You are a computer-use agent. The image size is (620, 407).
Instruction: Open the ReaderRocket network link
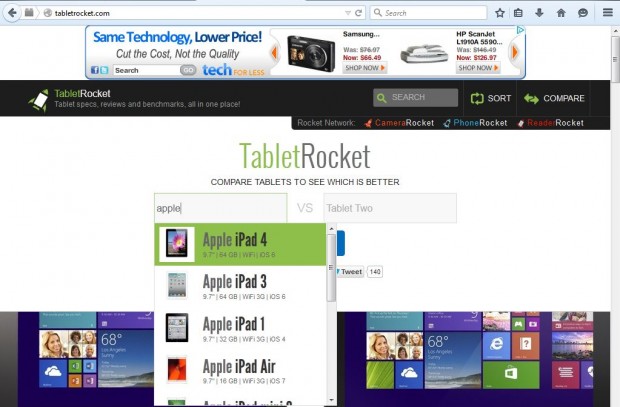[x=550, y=123]
